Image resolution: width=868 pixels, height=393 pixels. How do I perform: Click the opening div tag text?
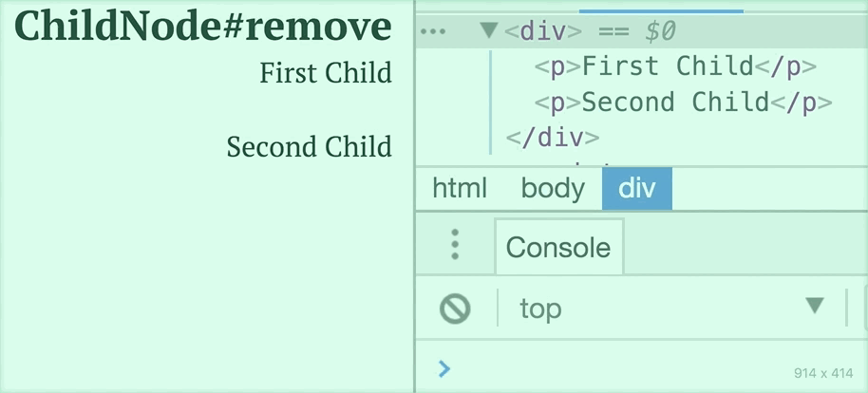coord(543,31)
